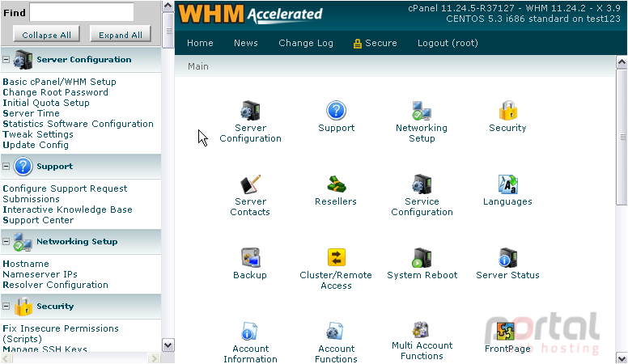Click the Security sidebar header padlock icon
The width and height of the screenshot is (628, 364).
[x=23, y=307]
